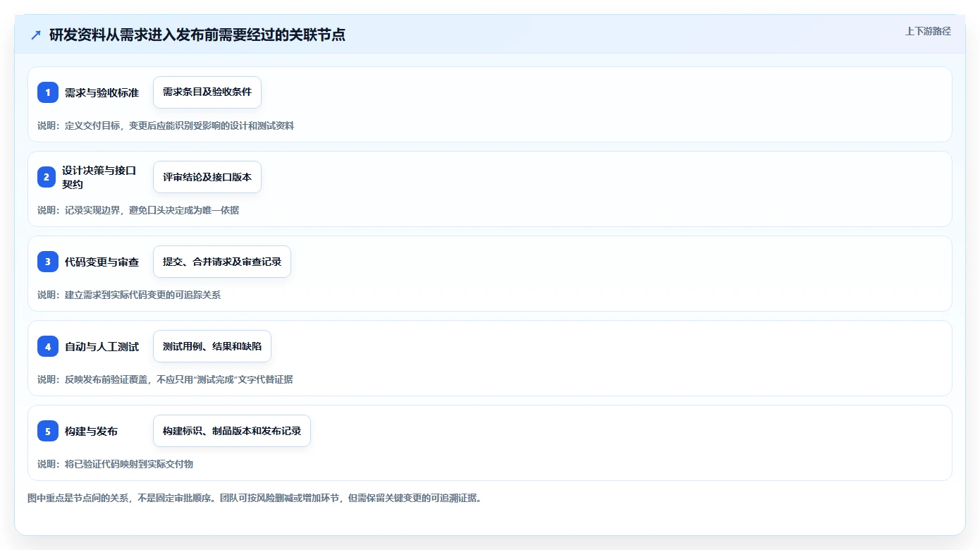Click description about 反映发布前验证覆盖
Image resolution: width=980 pixels, height=550 pixels.
pos(178,379)
